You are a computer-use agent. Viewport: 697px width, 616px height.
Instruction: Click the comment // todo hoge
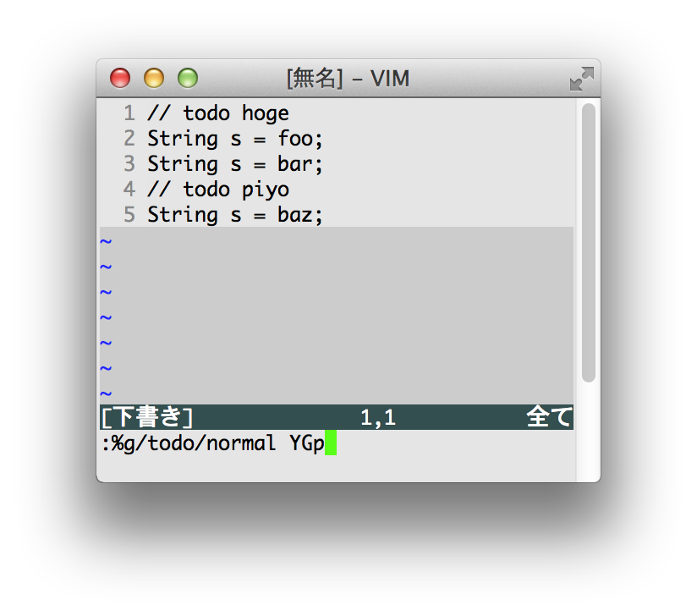coord(217,113)
